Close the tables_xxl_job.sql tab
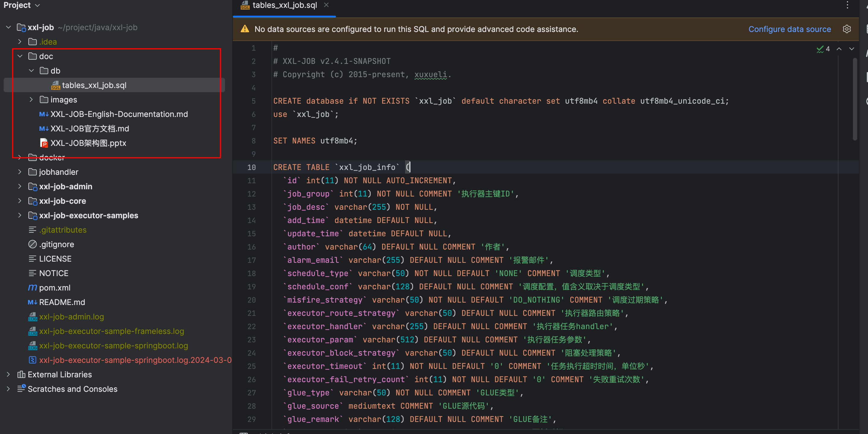 pyautogui.click(x=326, y=5)
